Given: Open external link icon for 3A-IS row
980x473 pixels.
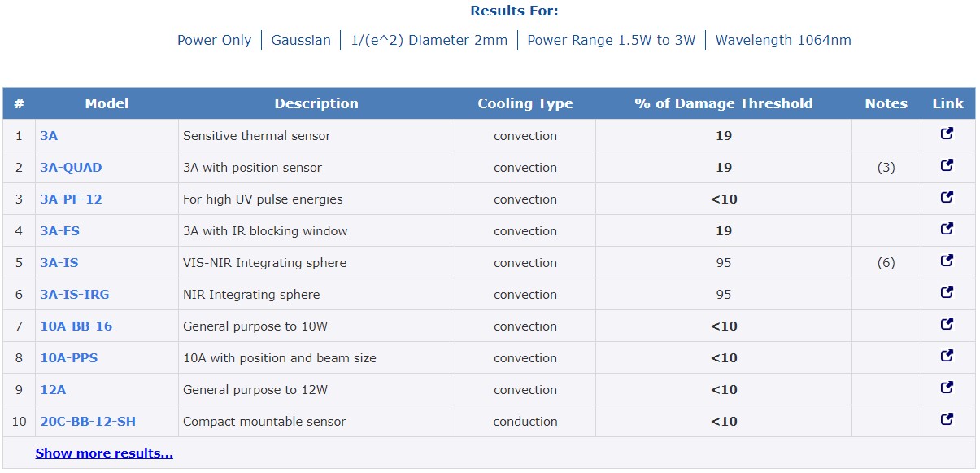Looking at the screenshot, I should point(947,261).
